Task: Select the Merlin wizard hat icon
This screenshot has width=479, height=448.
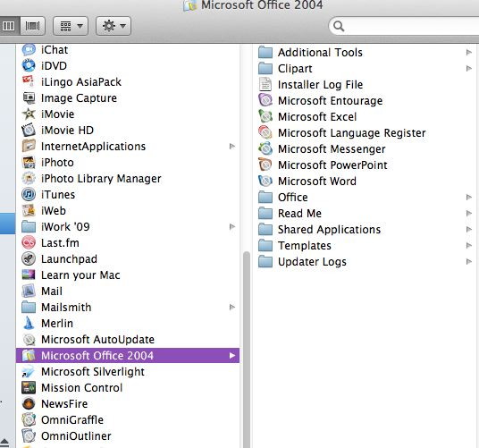Action: [x=29, y=323]
